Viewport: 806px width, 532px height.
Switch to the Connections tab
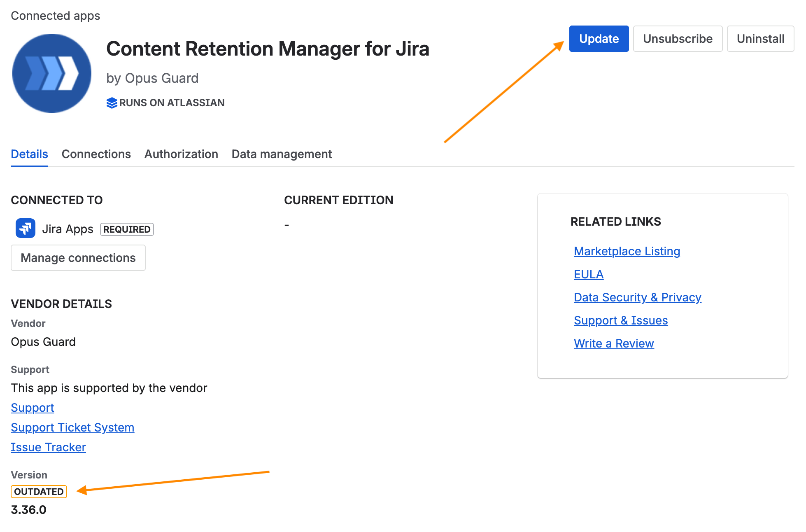point(96,154)
